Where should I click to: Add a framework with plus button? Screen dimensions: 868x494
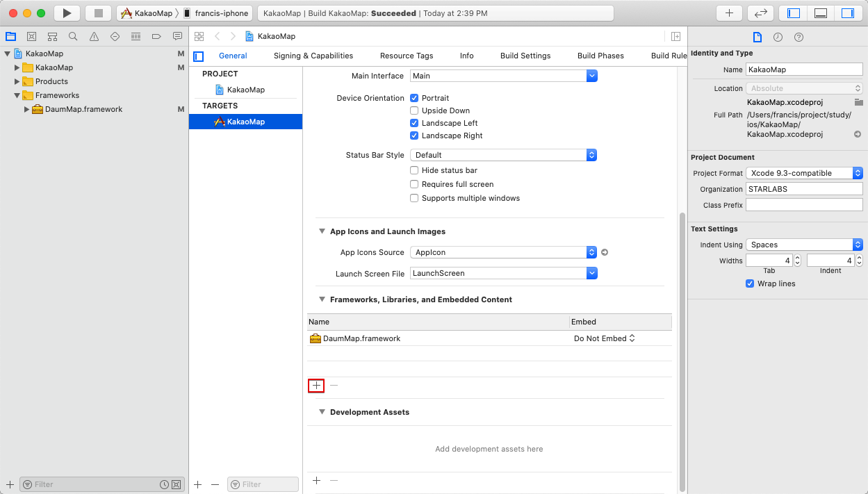tap(316, 385)
